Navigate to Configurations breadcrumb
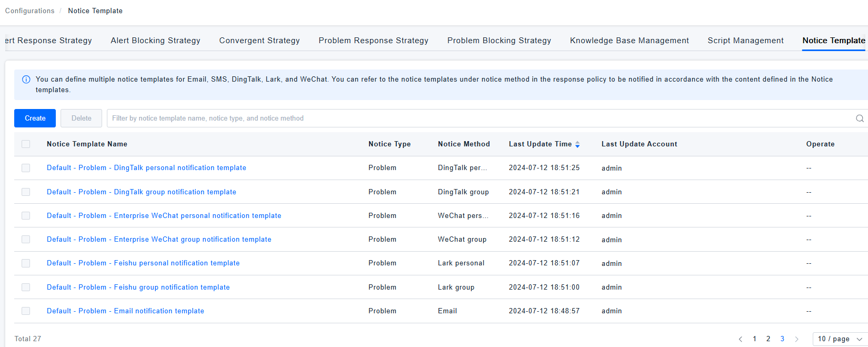Screen dimensions: 868x347 click(x=30, y=11)
